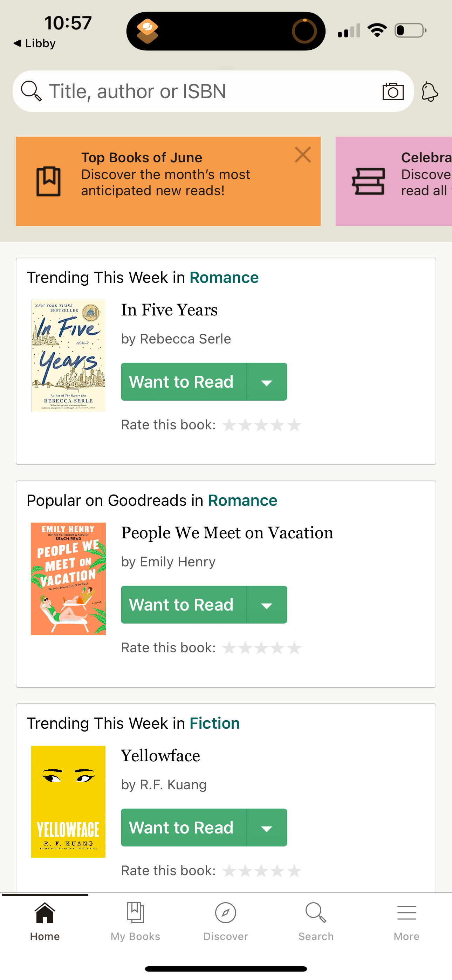Tap the Yellowface book cover
Viewport: 452px width, 980px height.
(x=68, y=803)
